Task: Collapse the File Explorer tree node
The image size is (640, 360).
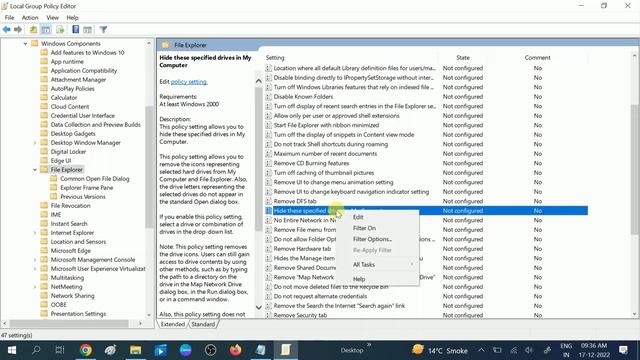Action: pos(35,170)
